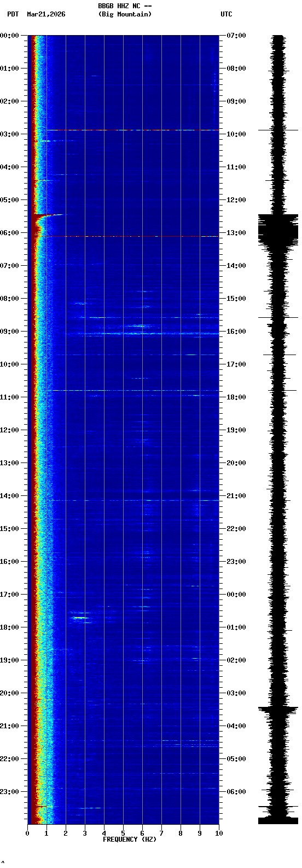This screenshot has width=302, height=868.
Task: Click the 00:00 label on the PDT axis
Action: click(9, 36)
